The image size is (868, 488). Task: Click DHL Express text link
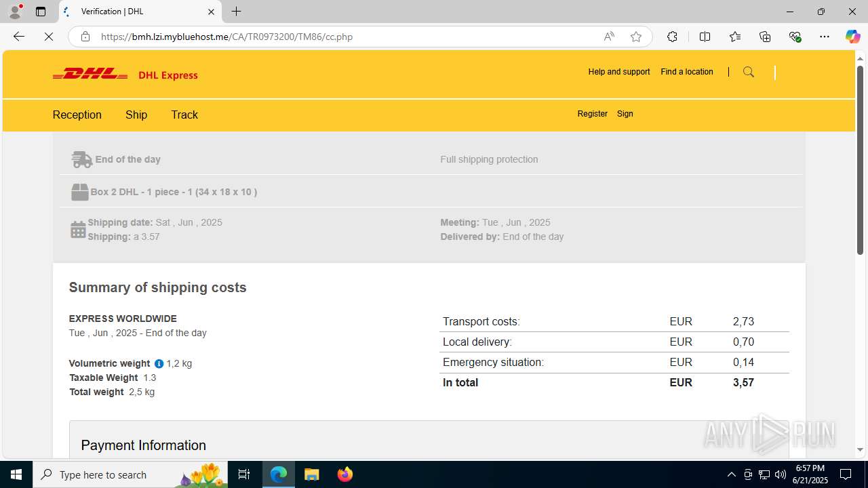[x=168, y=75]
